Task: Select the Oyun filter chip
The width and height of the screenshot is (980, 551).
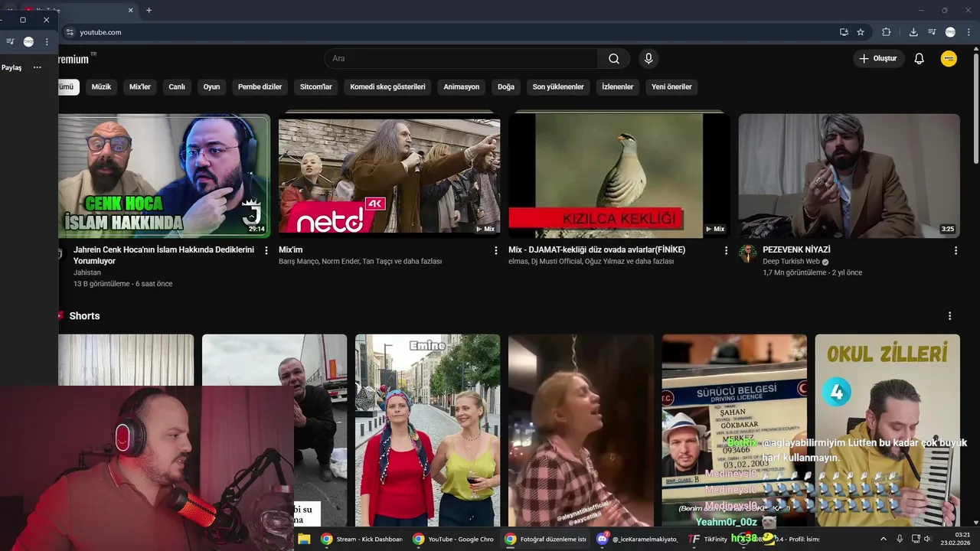Action: point(211,86)
